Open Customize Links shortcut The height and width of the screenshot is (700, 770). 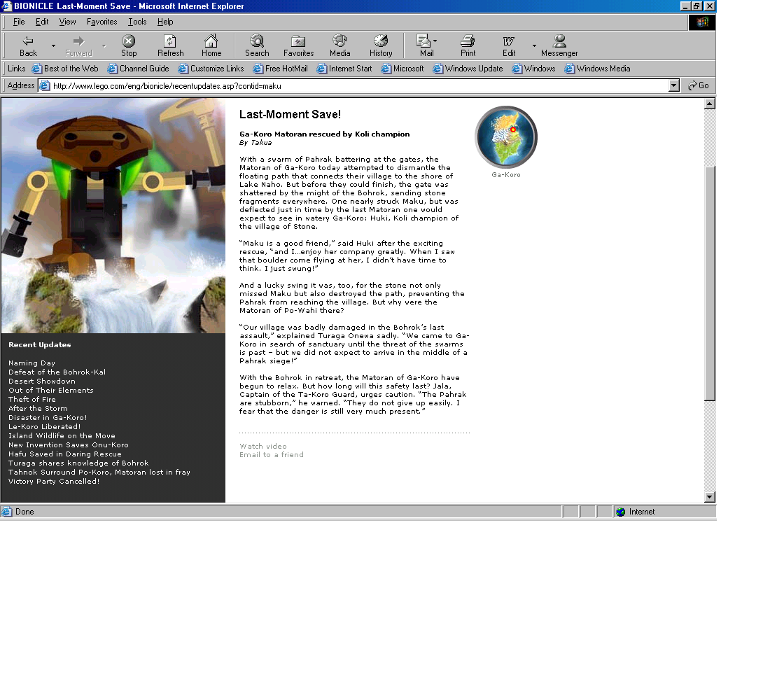[211, 69]
